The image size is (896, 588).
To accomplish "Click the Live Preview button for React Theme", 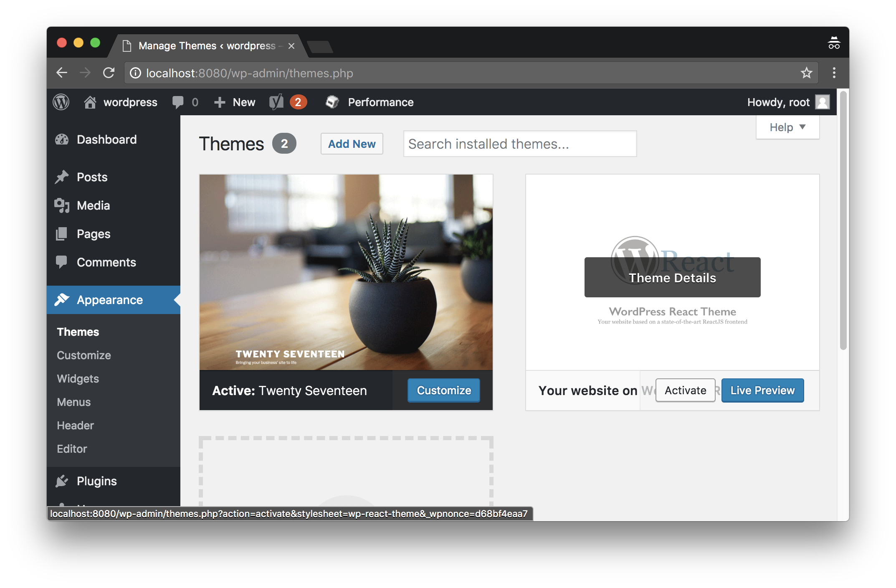I will tap(762, 390).
